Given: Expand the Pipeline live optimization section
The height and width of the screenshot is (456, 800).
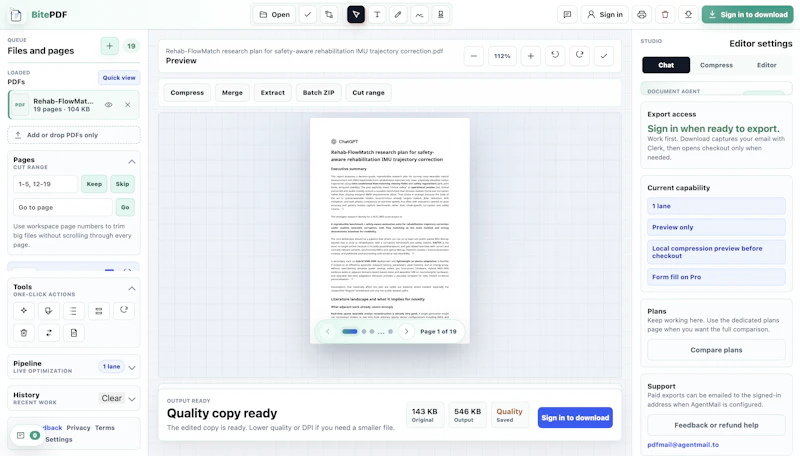Looking at the screenshot, I should click(x=132, y=368).
